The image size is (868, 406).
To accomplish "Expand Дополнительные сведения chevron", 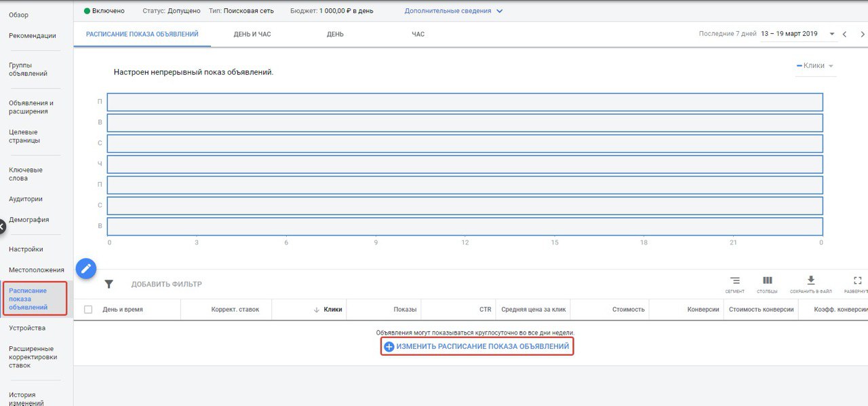I will tap(500, 11).
